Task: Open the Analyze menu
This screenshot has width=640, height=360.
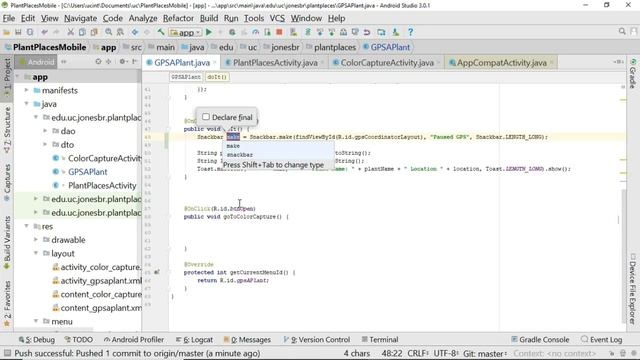Action: 143,18
